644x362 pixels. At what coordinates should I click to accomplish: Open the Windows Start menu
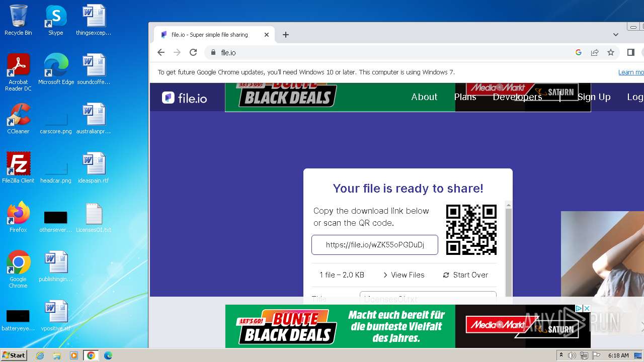[x=14, y=355]
